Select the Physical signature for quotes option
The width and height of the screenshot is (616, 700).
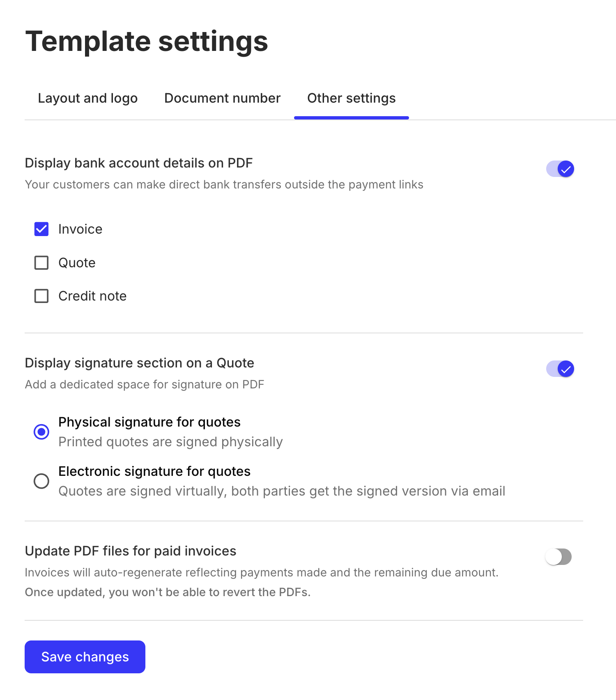pyautogui.click(x=41, y=431)
